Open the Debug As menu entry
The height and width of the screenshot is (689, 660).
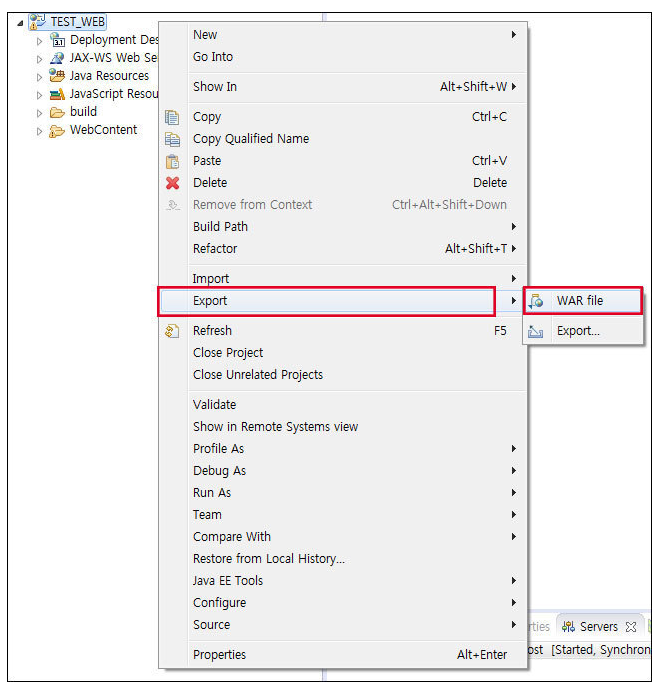click(x=343, y=471)
